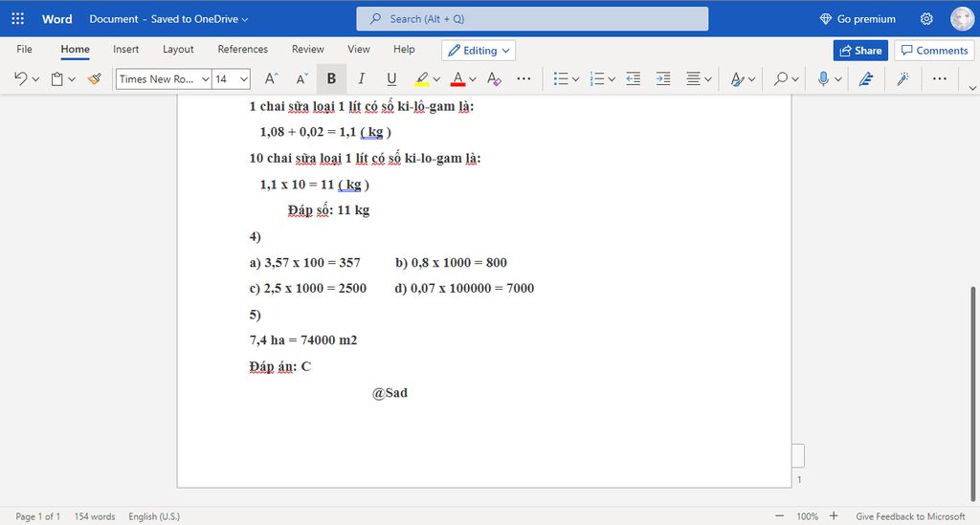Toggle Underline formatting

(x=391, y=78)
